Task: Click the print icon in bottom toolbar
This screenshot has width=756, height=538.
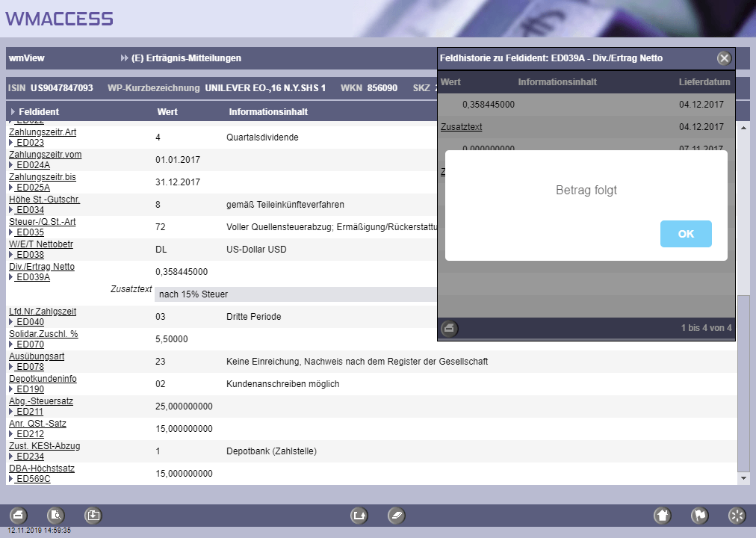Action: coord(19,515)
